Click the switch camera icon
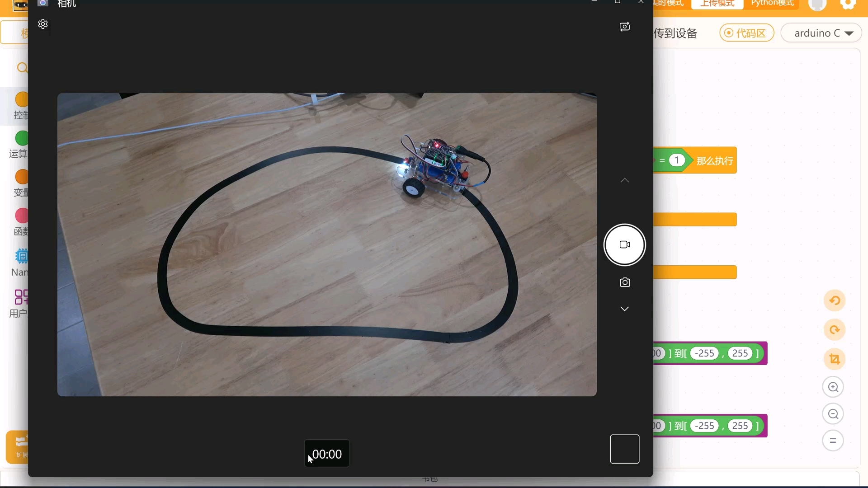Screen dimensions: 868x488 624,27
